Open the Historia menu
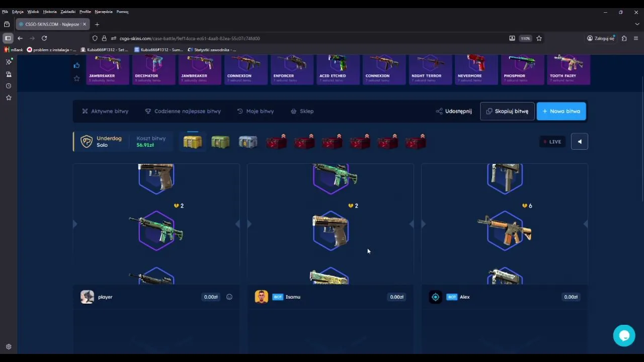Image resolution: width=644 pixels, height=362 pixels. [x=50, y=12]
